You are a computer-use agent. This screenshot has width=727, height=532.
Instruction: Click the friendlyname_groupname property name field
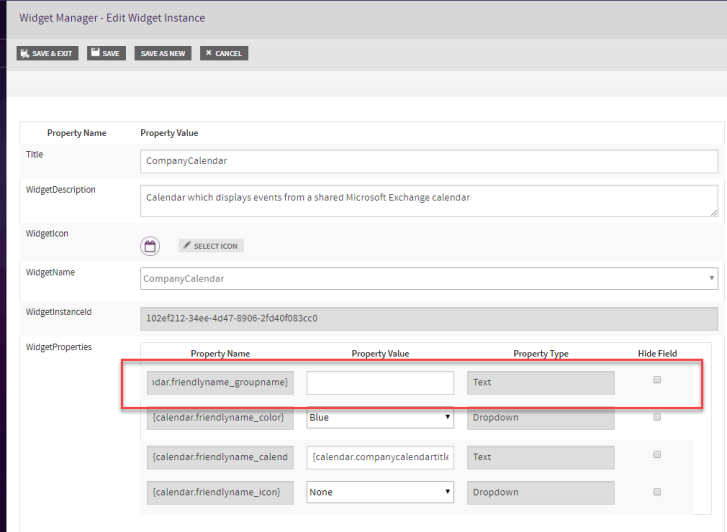[x=221, y=383]
